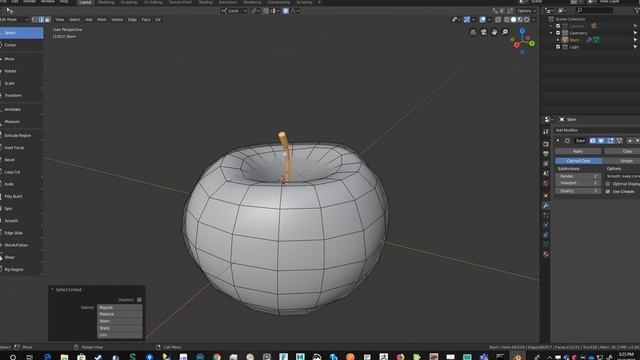Open the Edit Mode dropdown

pyautogui.click(x=14, y=20)
